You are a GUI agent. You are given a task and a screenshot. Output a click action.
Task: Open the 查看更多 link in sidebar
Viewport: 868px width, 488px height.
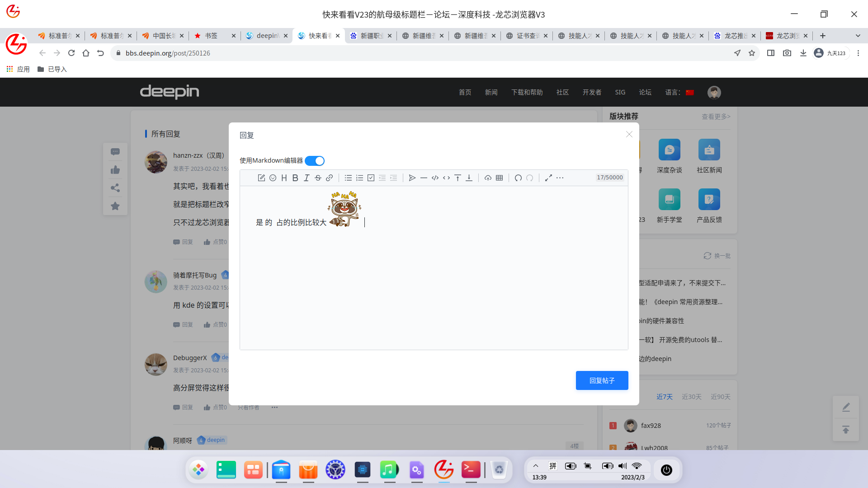716,117
